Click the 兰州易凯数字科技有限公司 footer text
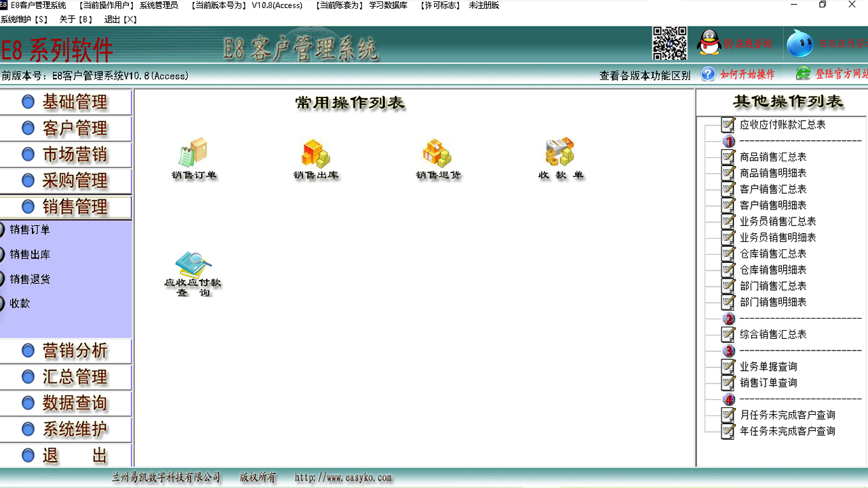 click(167, 478)
